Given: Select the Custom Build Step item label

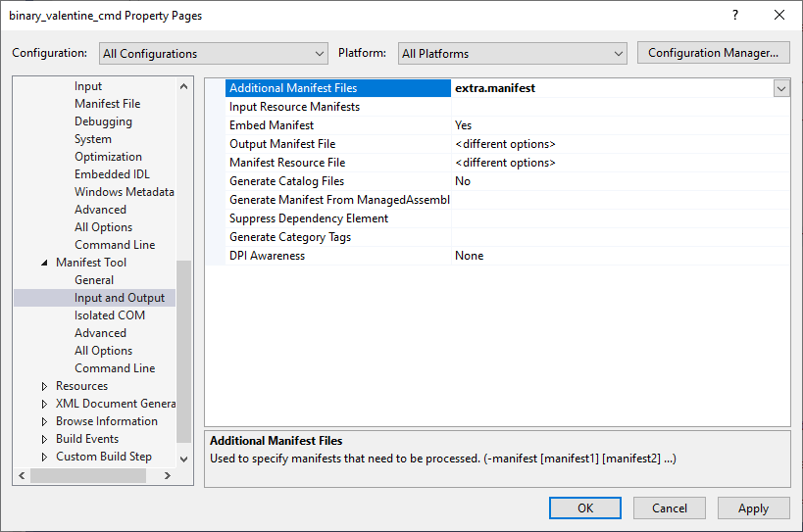Looking at the screenshot, I should 104,457.
